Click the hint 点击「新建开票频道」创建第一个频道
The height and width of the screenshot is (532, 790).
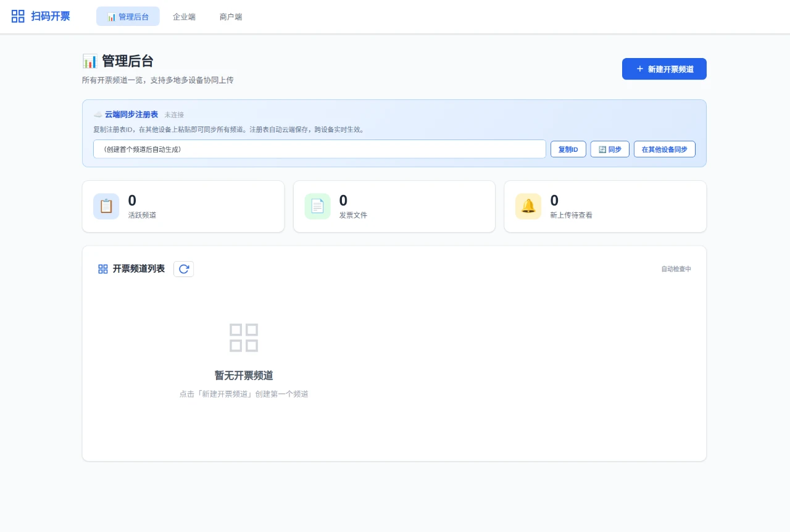tap(244, 394)
